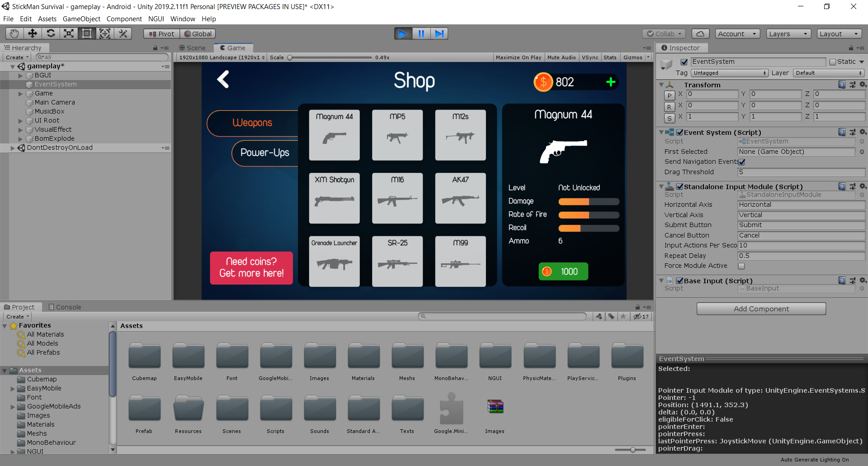Image resolution: width=868 pixels, height=466 pixels.
Task: Adjust the Game view Scale slider
Action: tap(290, 57)
